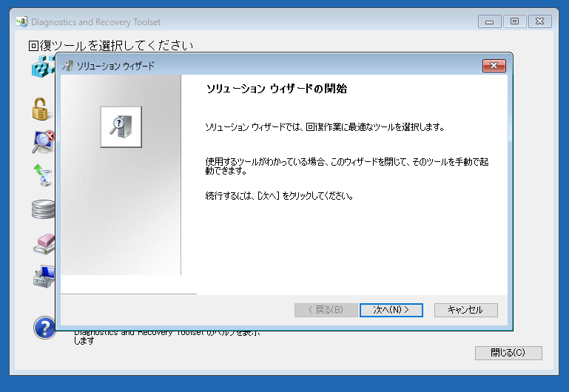Image resolution: width=569 pixels, height=392 pixels.
Task: Close the Diagnostics and Recovery Toolset window
Action: pyautogui.click(x=540, y=21)
